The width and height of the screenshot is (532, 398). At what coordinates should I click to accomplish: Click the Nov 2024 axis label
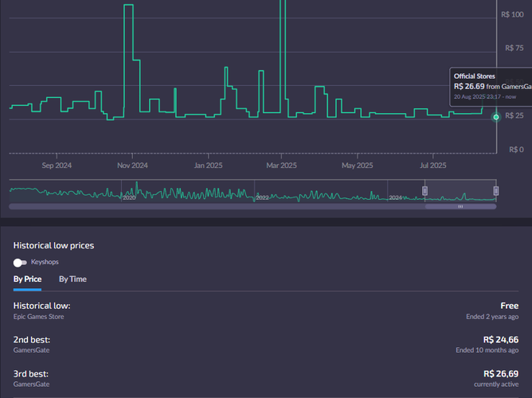tap(132, 166)
